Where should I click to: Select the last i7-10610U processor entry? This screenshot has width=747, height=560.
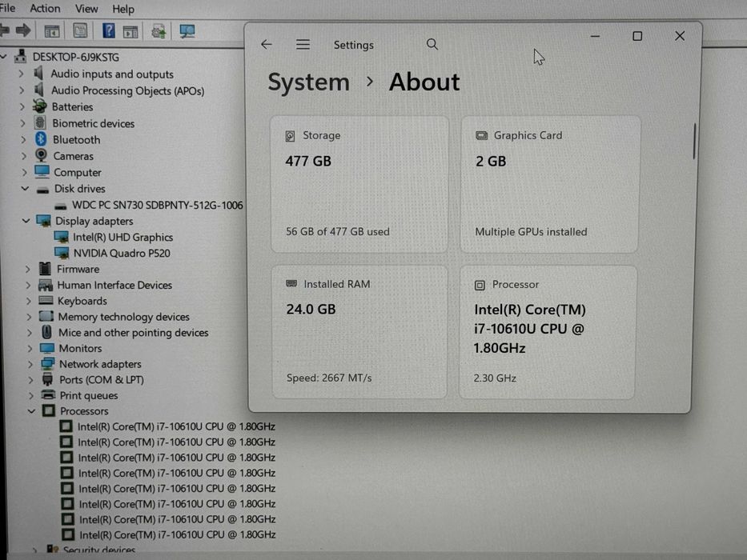tap(177, 534)
